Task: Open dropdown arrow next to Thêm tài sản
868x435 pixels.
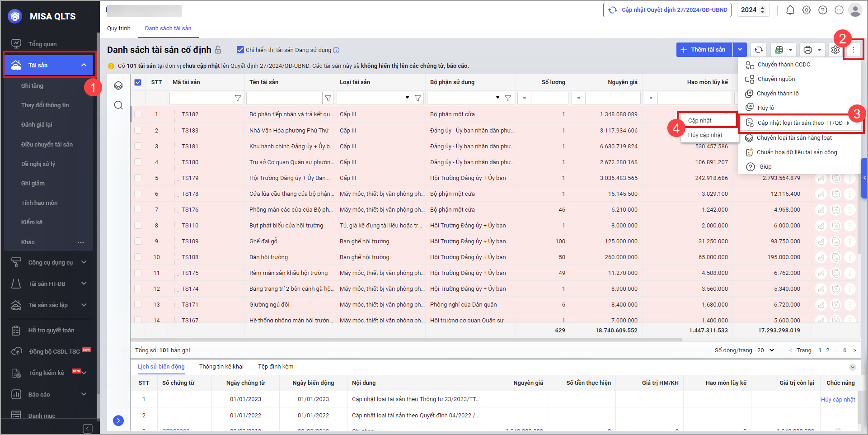Action: click(x=740, y=50)
